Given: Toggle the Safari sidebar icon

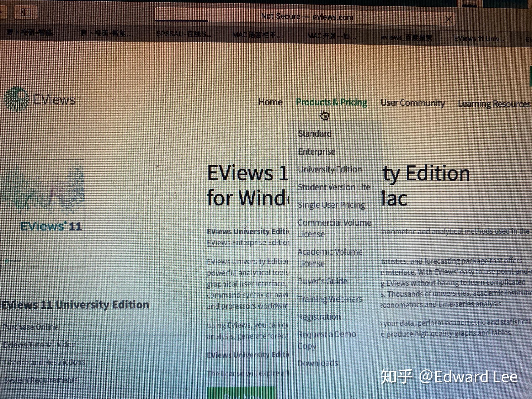Looking at the screenshot, I should [26, 12].
